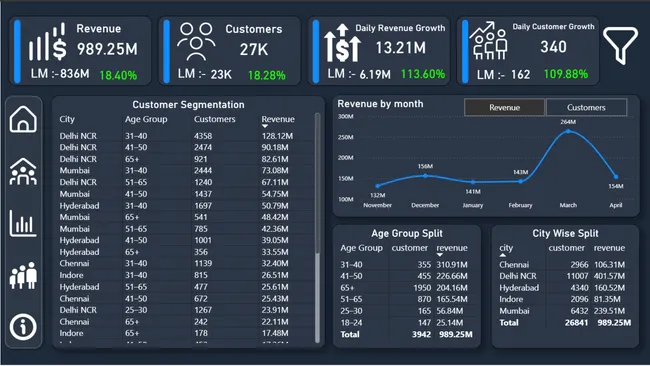This screenshot has height=366, width=650.
Task: Sort Customer Segmentation by Revenue column
Action: (x=278, y=119)
